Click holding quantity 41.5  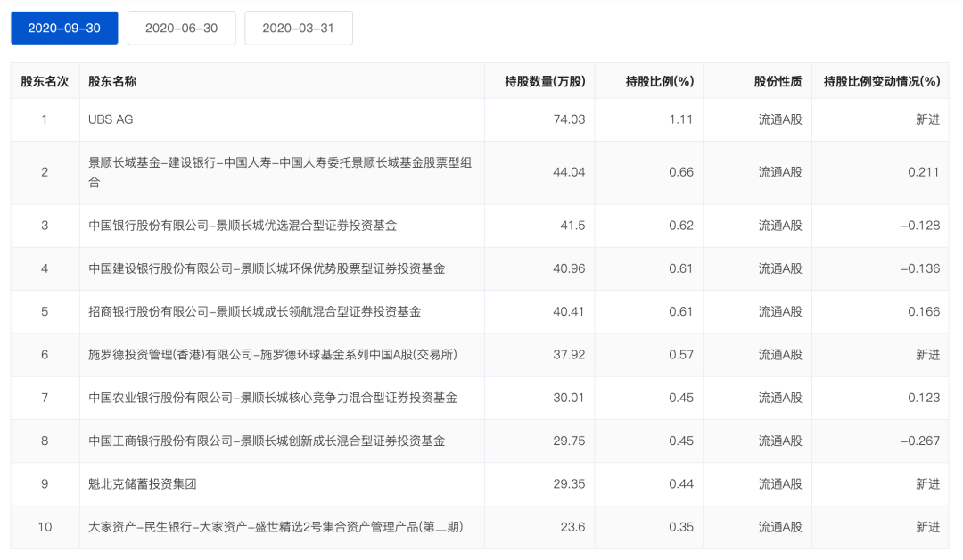pos(573,226)
